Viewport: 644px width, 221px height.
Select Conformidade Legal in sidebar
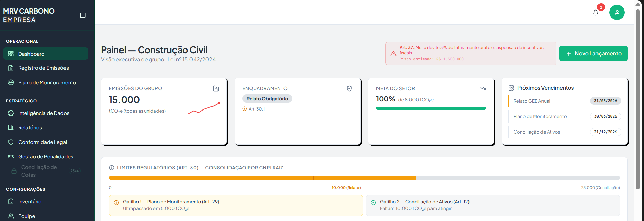click(45, 142)
